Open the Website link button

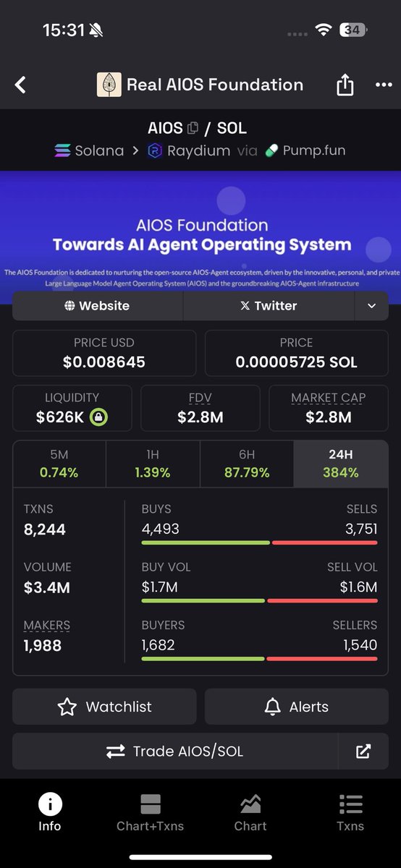click(98, 306)
